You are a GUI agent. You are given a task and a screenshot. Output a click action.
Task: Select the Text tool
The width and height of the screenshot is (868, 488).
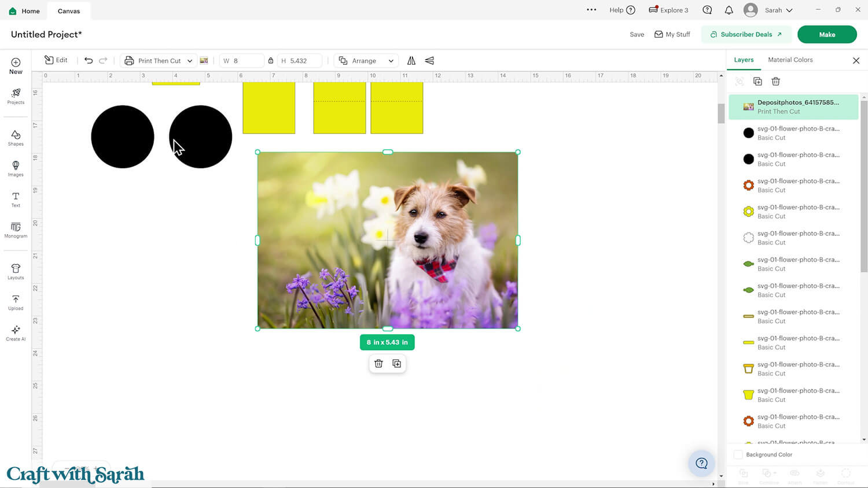point(16,199)
